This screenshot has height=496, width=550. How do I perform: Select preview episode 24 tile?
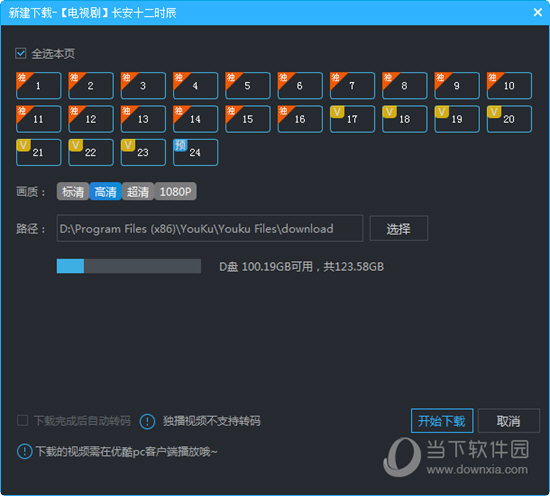[195, 152]
